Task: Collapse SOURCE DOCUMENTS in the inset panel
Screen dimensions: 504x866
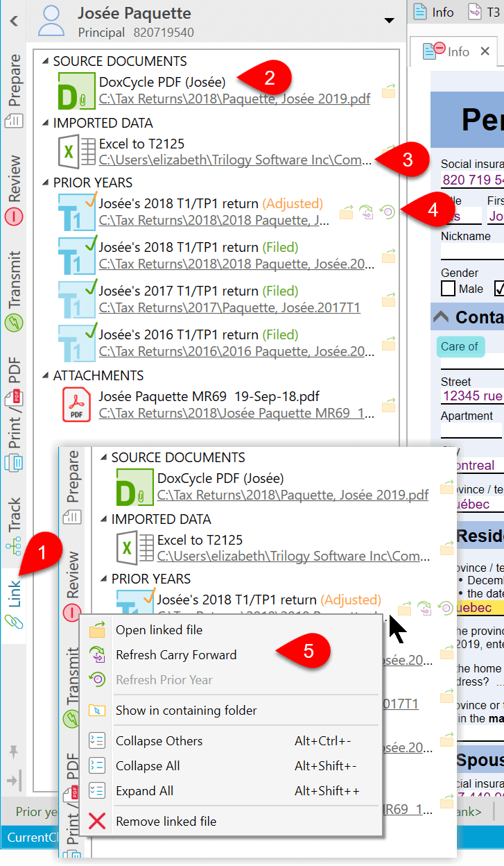Action: point(104,458)
